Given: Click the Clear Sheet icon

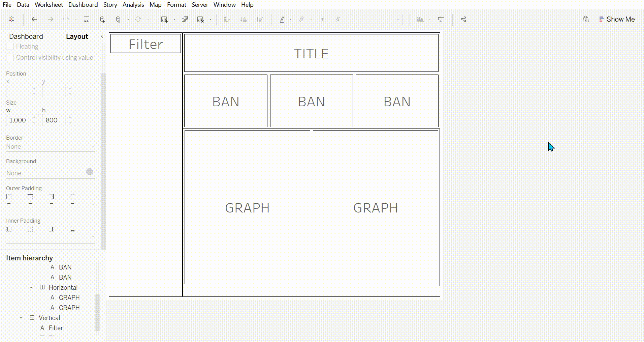Looking at the screenshot, I should [x=200, y=19].
